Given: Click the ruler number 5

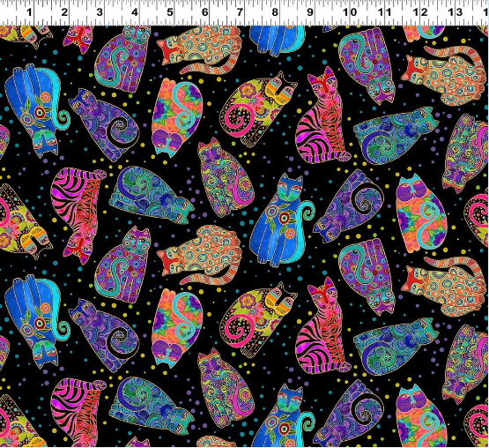Looking at the screenshot, I should pyautogui.click(x=170, y=12).
